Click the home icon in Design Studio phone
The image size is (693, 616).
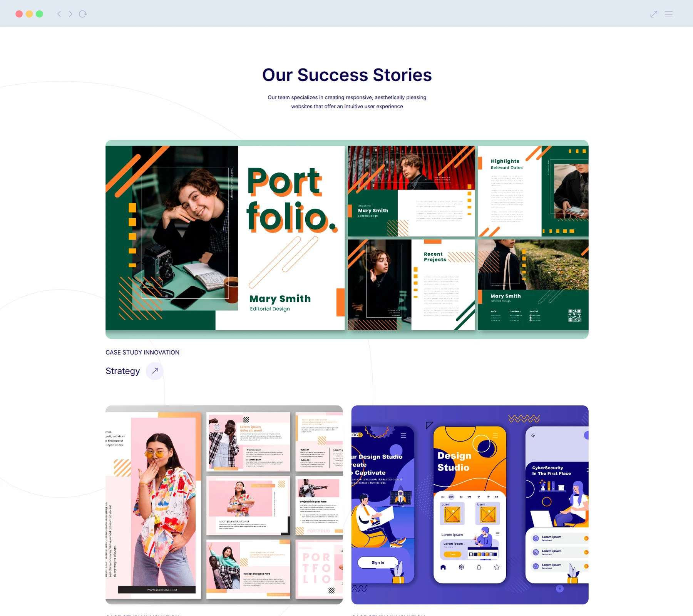(x=443, y=567)
